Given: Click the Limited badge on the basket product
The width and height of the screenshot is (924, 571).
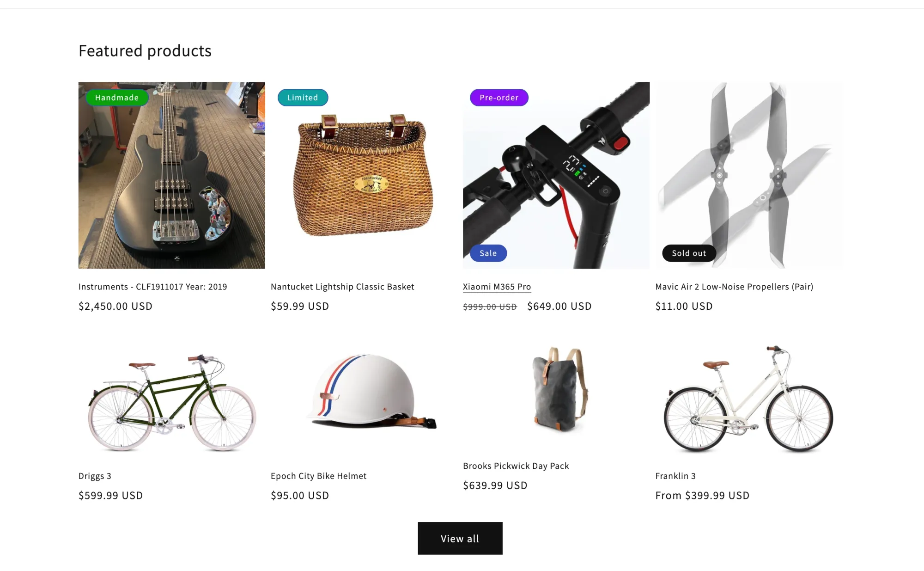Looking at the screenshot, I should coord(303,98).
